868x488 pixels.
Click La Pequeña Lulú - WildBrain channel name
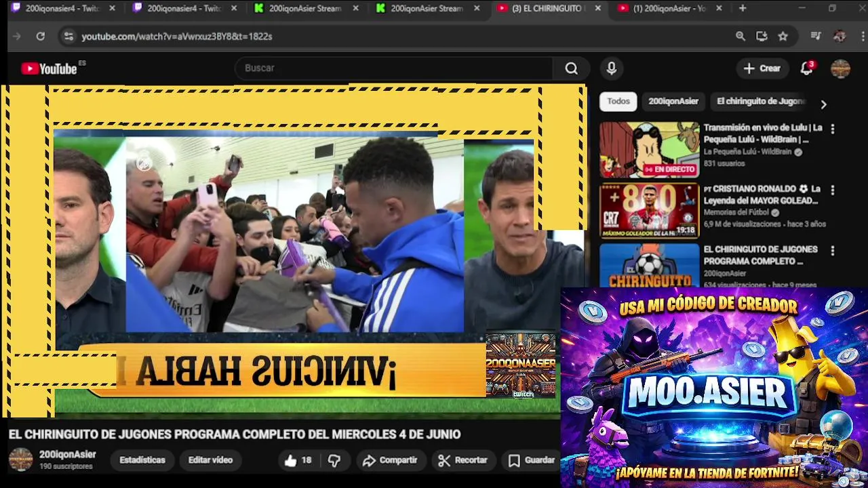click(747, 152)
